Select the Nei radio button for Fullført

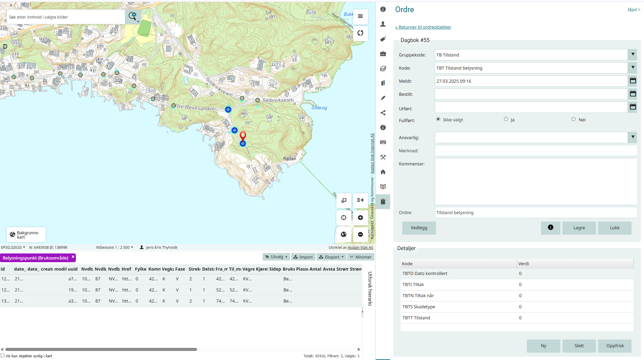coord(573,119)
